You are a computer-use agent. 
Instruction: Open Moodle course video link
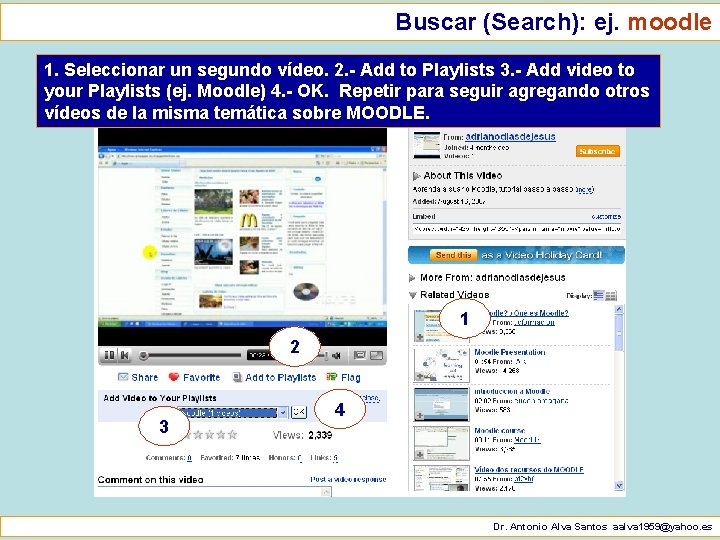500,431
